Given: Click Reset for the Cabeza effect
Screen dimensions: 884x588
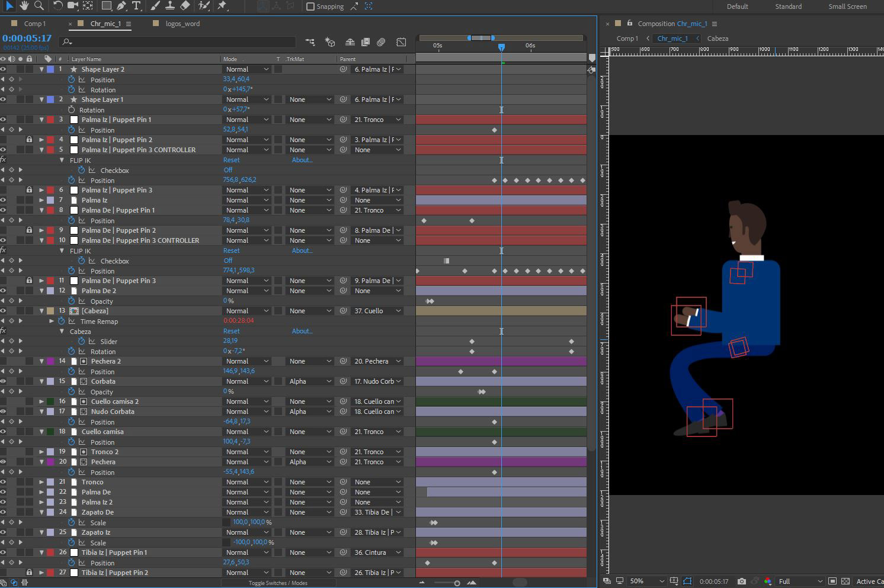Looking at the screenshot, I should 231,331.
